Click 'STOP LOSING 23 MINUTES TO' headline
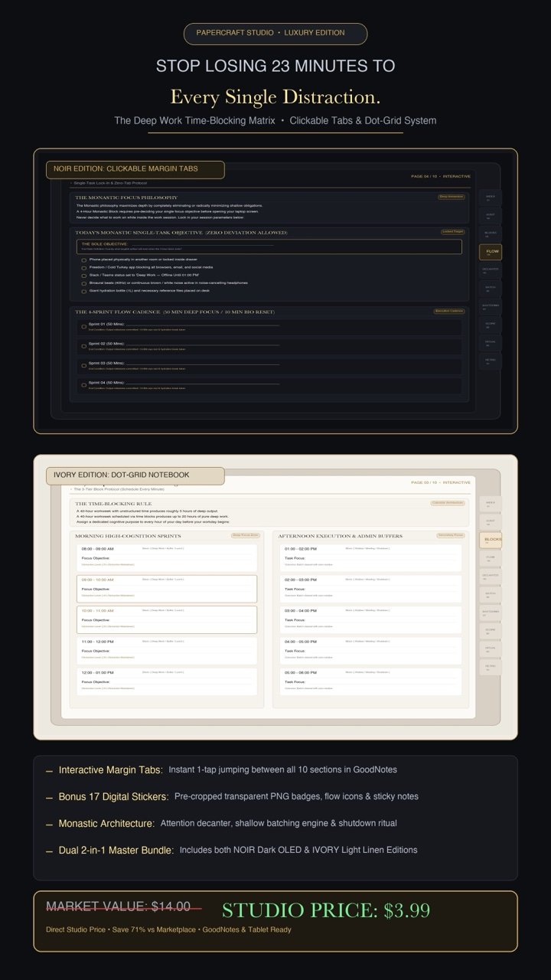 pyautogui.click(x=275, y=66)
